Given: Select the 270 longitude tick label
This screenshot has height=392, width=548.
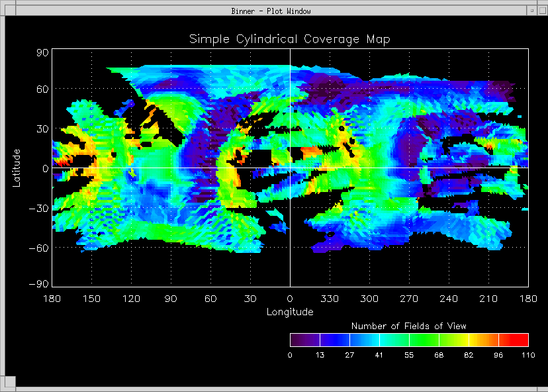Looking at the screenshot, I should [x=409, y=299].
